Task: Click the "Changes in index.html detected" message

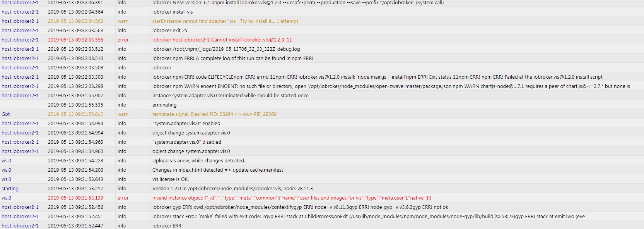Action: [217, 170]
